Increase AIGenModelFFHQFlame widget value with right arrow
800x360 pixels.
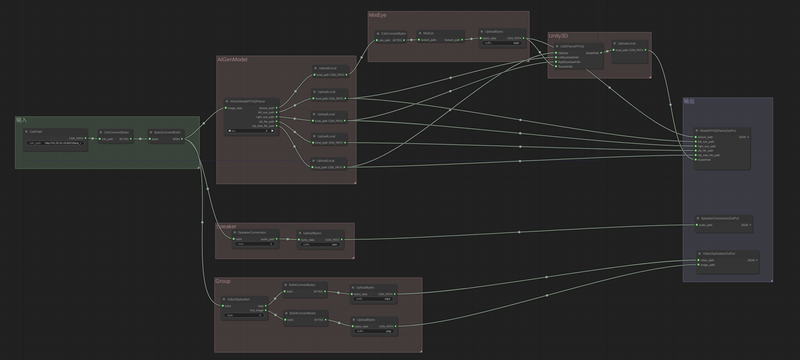point(272,131)
